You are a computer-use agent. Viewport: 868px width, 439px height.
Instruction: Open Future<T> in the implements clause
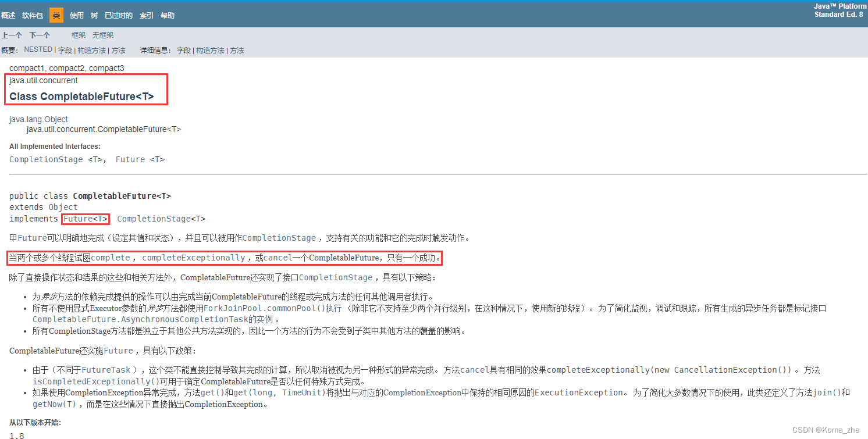tap(86, 219)
